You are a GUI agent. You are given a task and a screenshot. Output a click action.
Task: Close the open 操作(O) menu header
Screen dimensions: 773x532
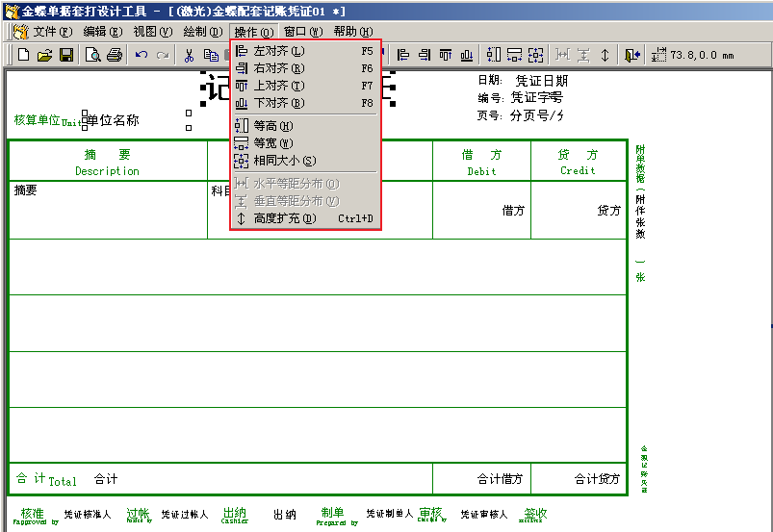coord(254,32)
